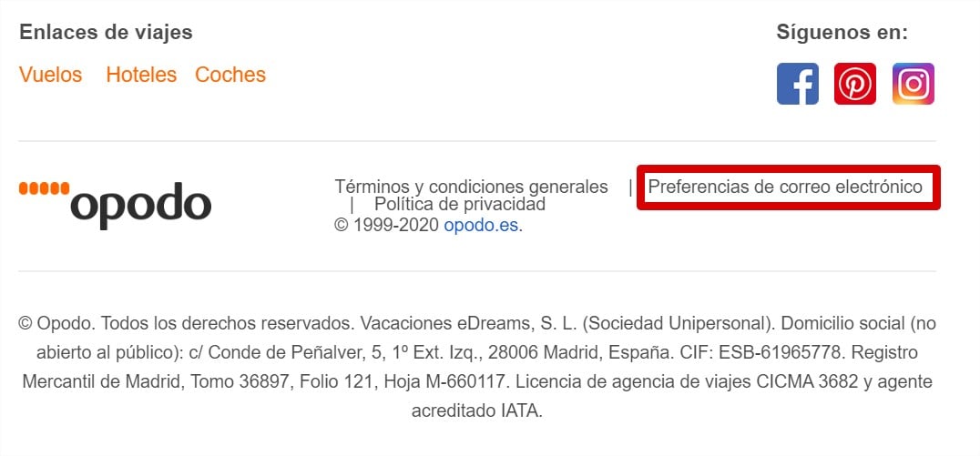This screenshot has width=980, height=456.
Task: Click the 'acreditado IATA' text
Action: pyautogui.click(x=476, y=410)
